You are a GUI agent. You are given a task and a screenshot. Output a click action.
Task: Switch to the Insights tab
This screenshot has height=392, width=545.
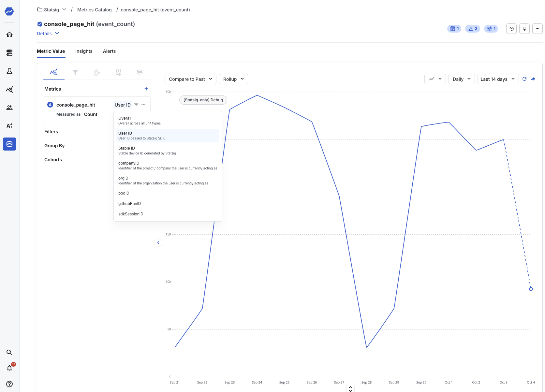pos(84,51)
